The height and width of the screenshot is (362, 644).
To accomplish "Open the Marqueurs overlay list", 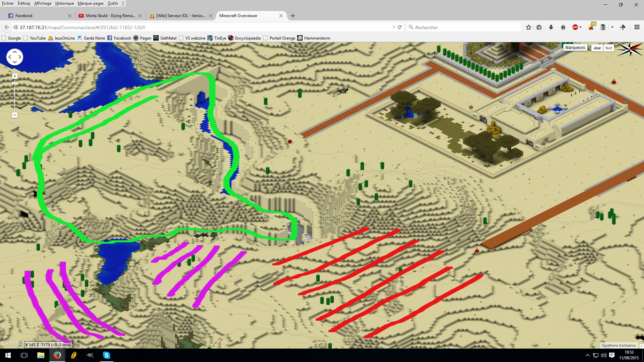I will [575, 48].
